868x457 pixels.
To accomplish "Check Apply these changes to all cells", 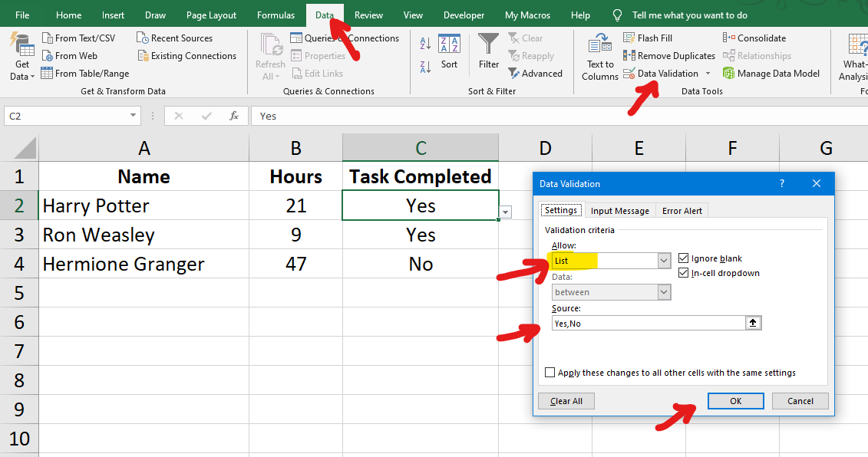I will pos(550,373).
